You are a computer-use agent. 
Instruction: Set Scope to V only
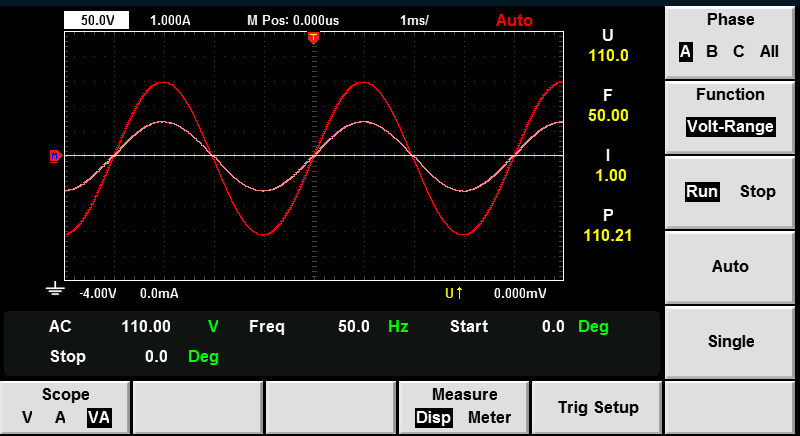point(27,418)
